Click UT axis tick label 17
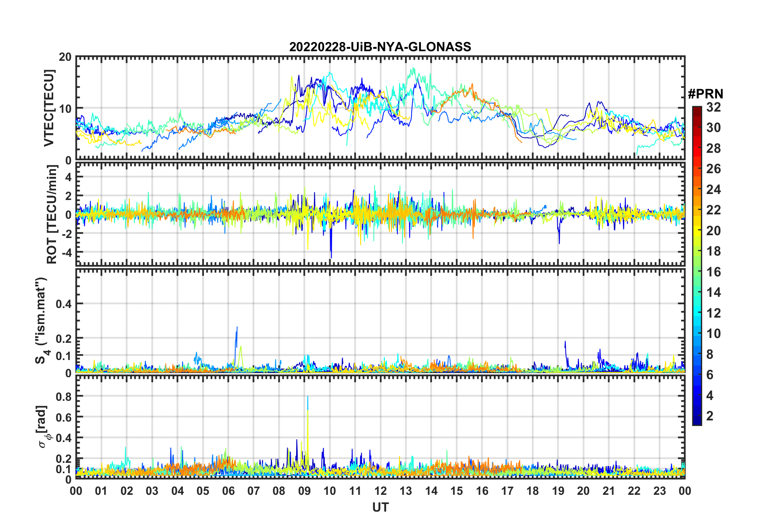Screen dimensions: 761x532 click(507, 491)
